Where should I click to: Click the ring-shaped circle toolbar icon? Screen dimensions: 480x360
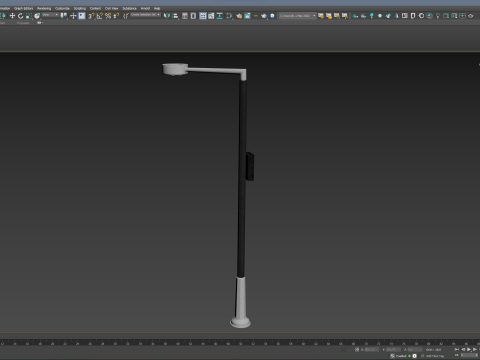tap(421, 16)
